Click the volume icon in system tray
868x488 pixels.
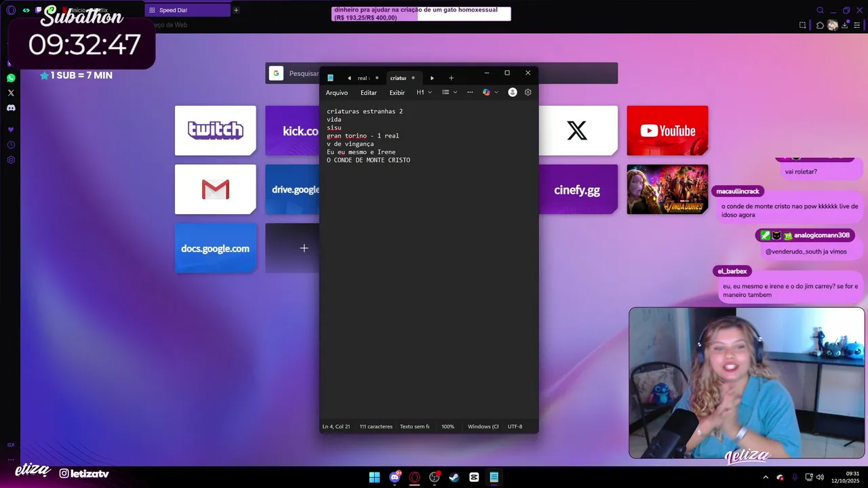pyautogui.click(x=820, y=477)
